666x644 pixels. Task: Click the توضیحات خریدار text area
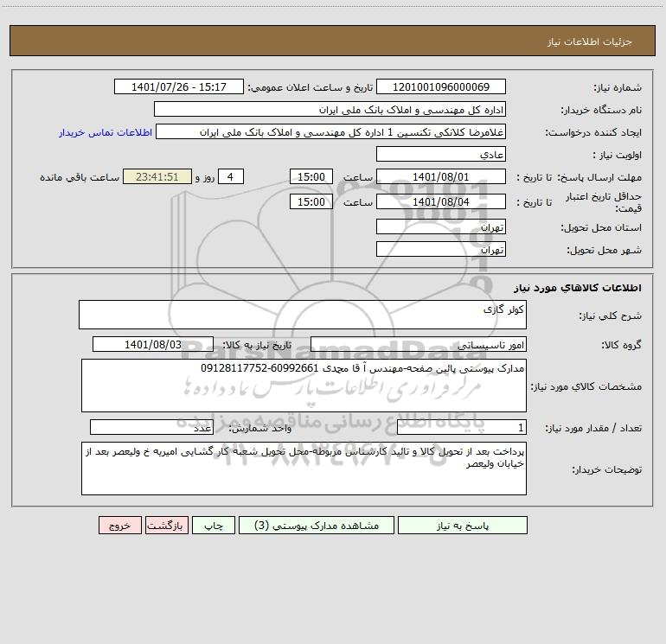[304, 469]
